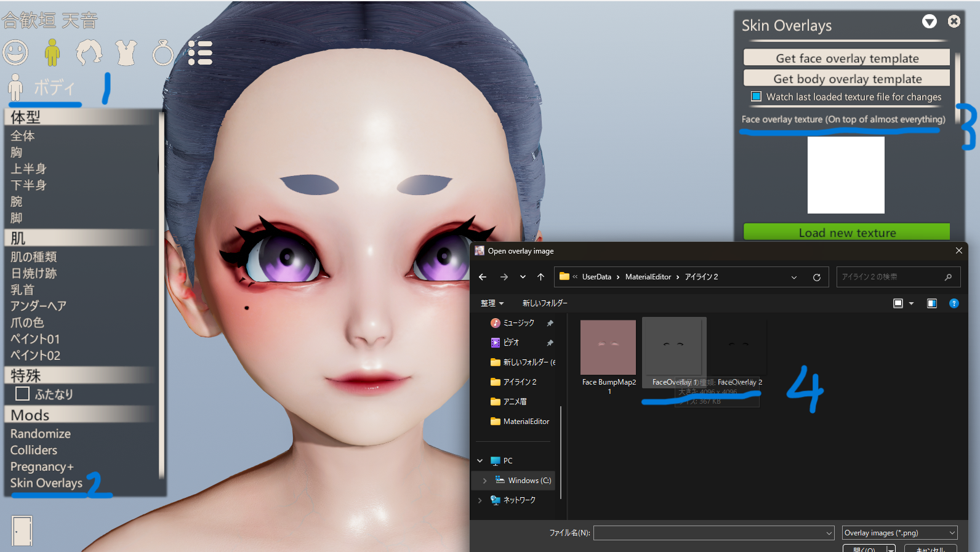The width and height of the screenshot is (980, 552).
Task: Click Get face overlay template button
Action: [x=846, y=58]
